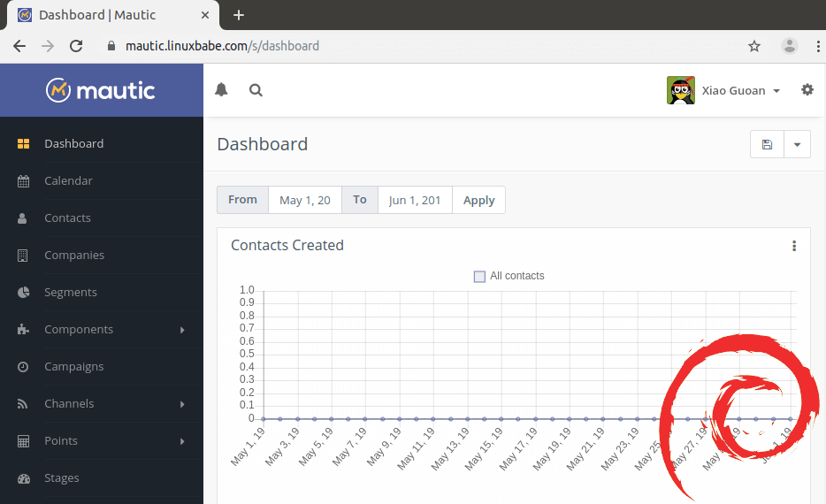Reload the page in browser
The height and width of the screenshot is (504, 826).
coord(76,46)
